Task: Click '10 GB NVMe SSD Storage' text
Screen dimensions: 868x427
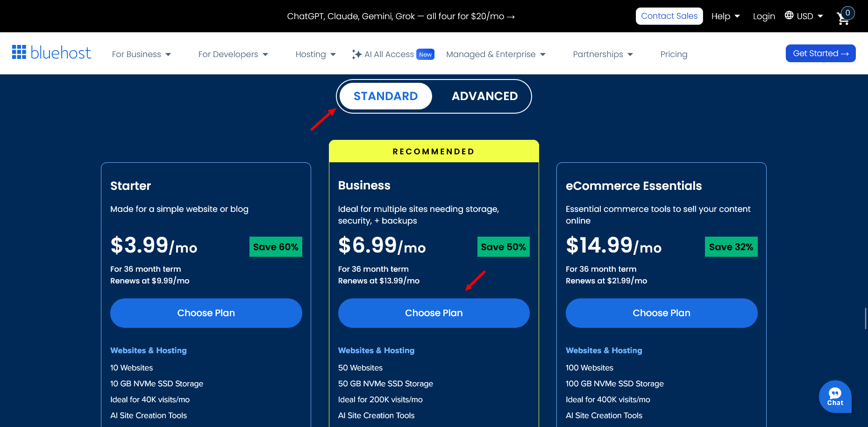Action: coord(157,384)
